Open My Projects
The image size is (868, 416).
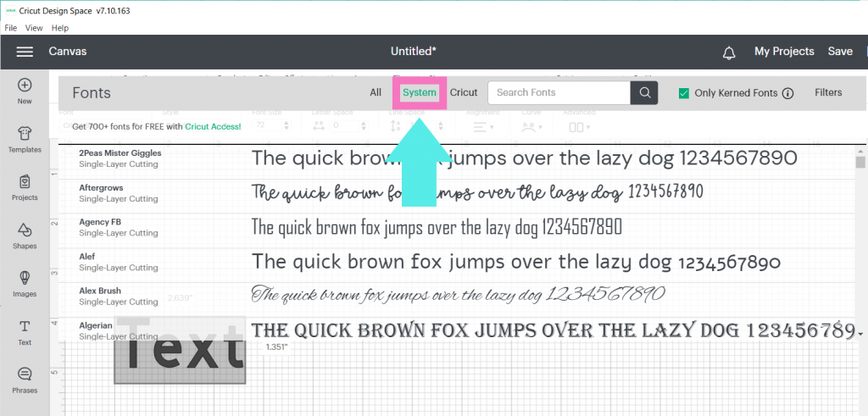[x=784, y=52]
